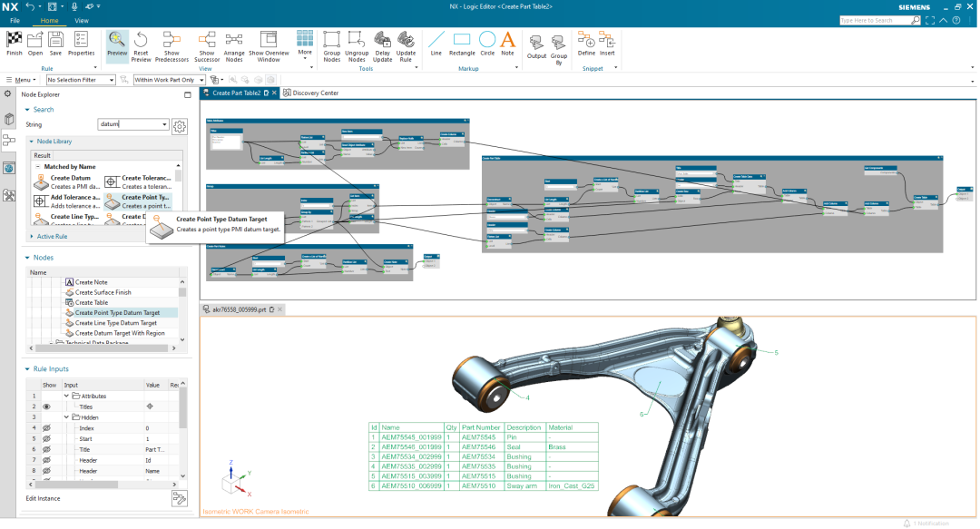Open the File menu
Viewport: 980px width, 529px height.
15,21
